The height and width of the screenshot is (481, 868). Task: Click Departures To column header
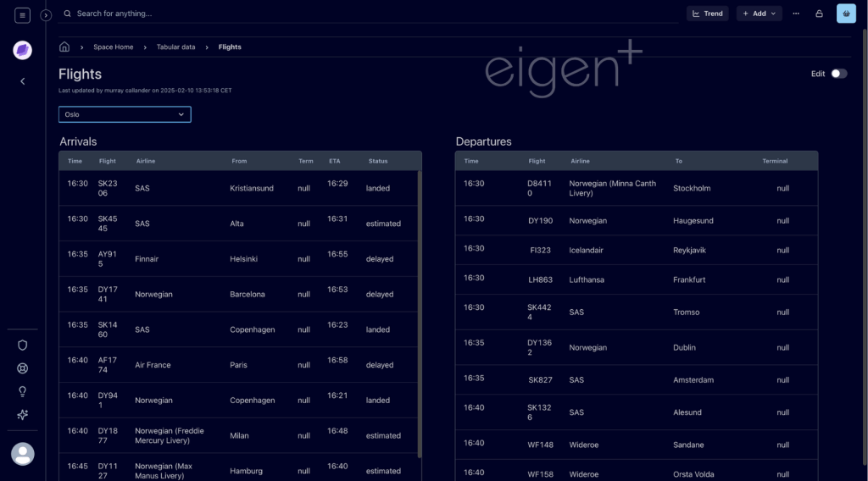pyautogui.click(x=679, y=161)
